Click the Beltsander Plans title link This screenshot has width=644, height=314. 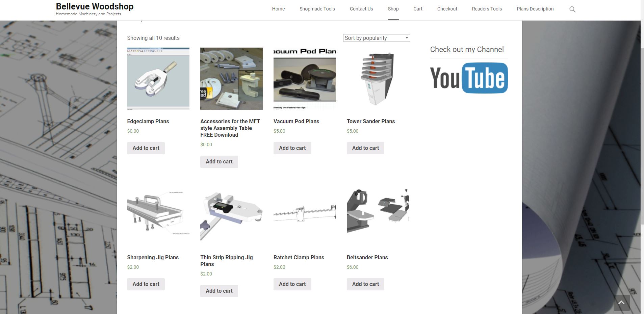pyautogui.click(x=367, y=258)
